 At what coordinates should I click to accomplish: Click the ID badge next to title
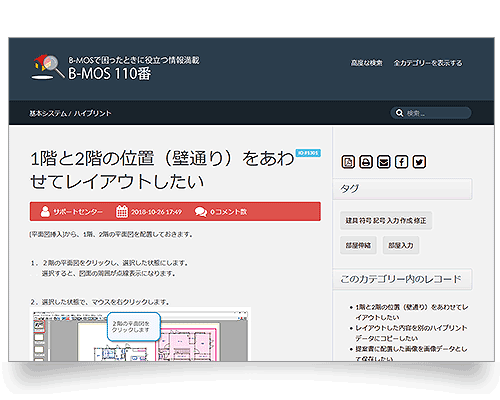click(308, 153)
